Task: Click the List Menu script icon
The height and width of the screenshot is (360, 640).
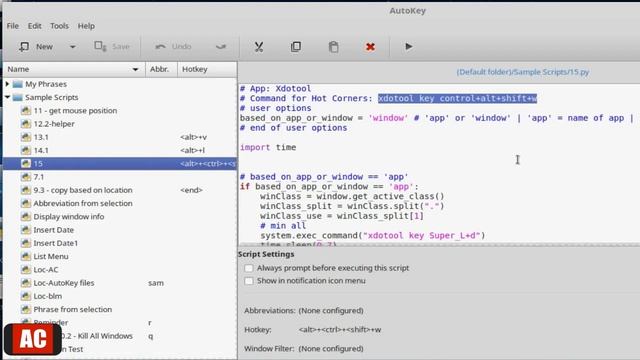Action: point(26,256)
